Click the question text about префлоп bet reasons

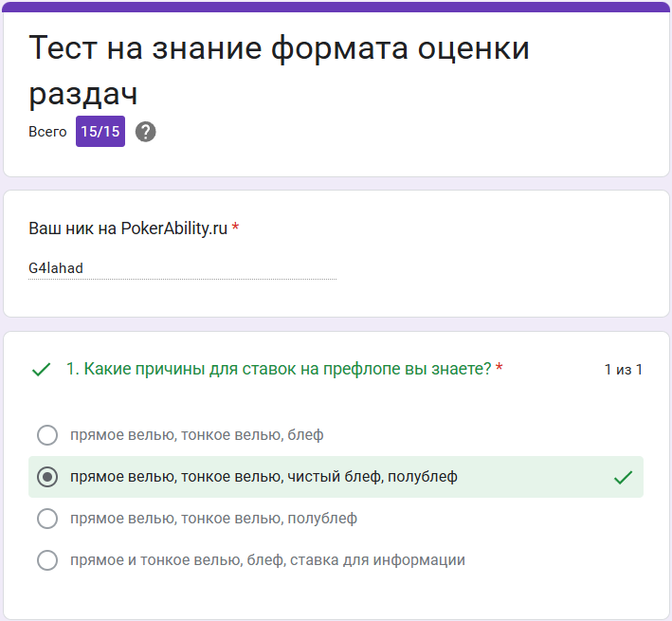click(x=279, y=369)
